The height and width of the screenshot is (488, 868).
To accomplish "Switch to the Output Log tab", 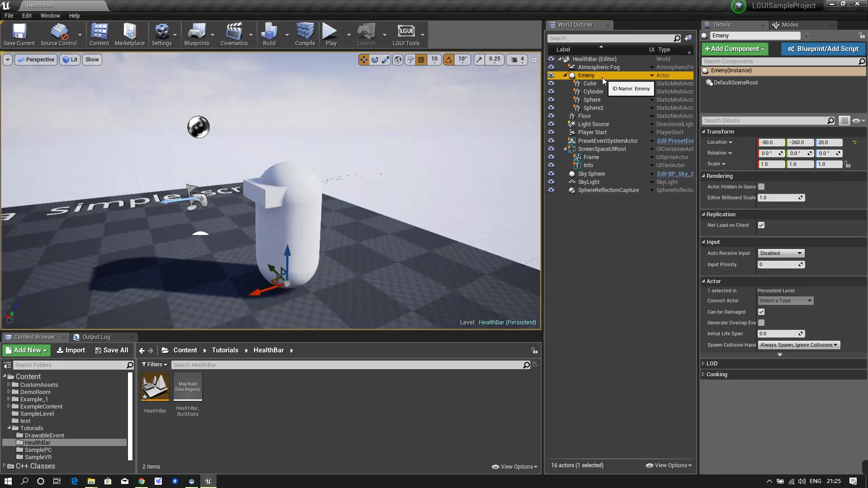I will (x=96, y=337).
